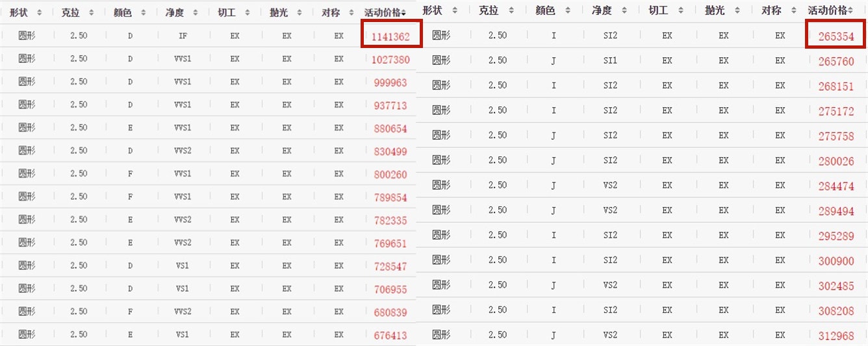Sort by 切工 in the table topped by 265354
Screen dimensions: 868x346
pyautogui.click(x=681, y=10)
